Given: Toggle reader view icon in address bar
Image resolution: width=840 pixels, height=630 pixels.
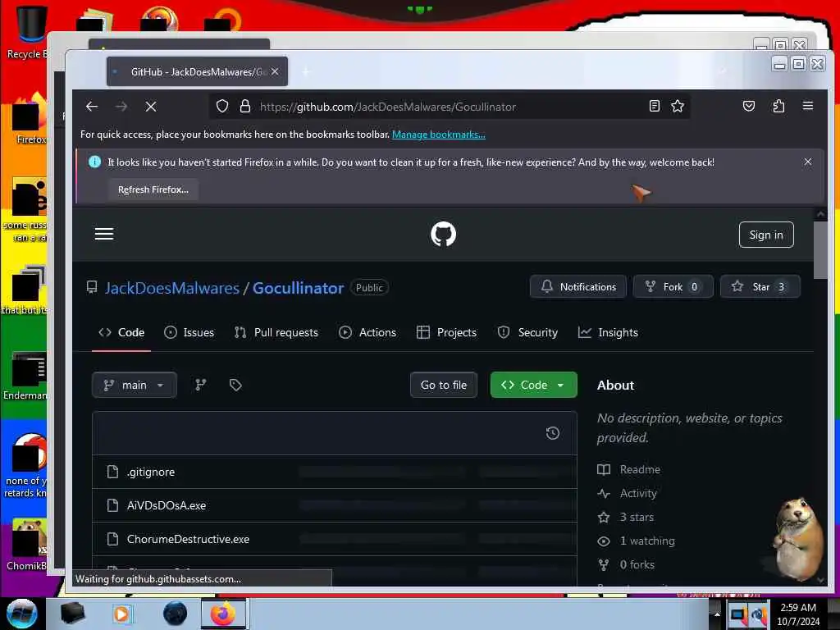Looking at the screenshot, I should (654, 106).
